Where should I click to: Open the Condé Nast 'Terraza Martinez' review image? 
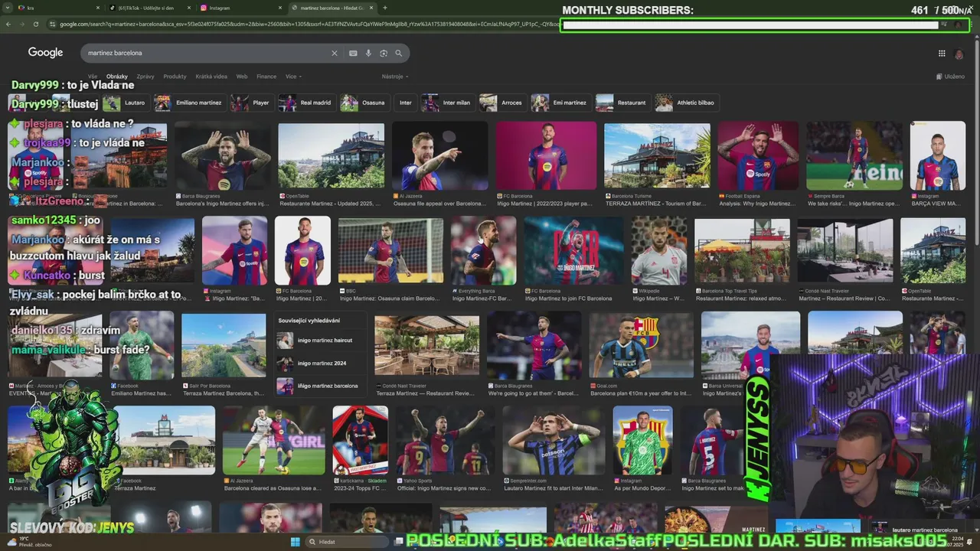(426, 345)
